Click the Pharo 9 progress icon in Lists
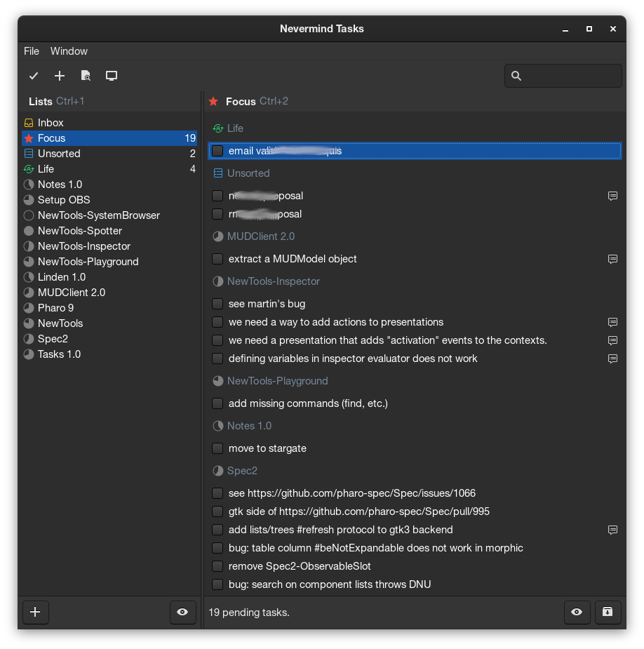The width and height of the screenshot is (644, 649). [29, 308]
